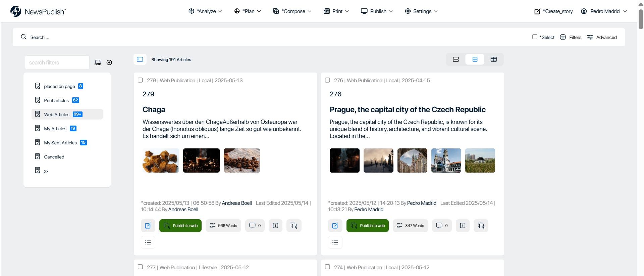The width and height of the screenshot is (644, 276).
Task: Copy article 276 with the duplicate icon
Action: click(x=481, y=226)
